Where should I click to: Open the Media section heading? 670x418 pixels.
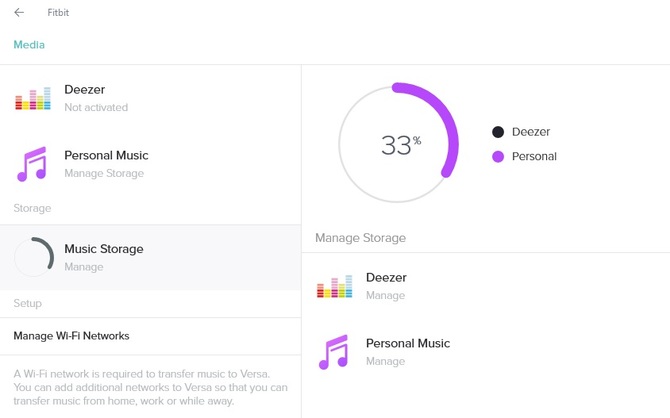click(x=29, y=45)
